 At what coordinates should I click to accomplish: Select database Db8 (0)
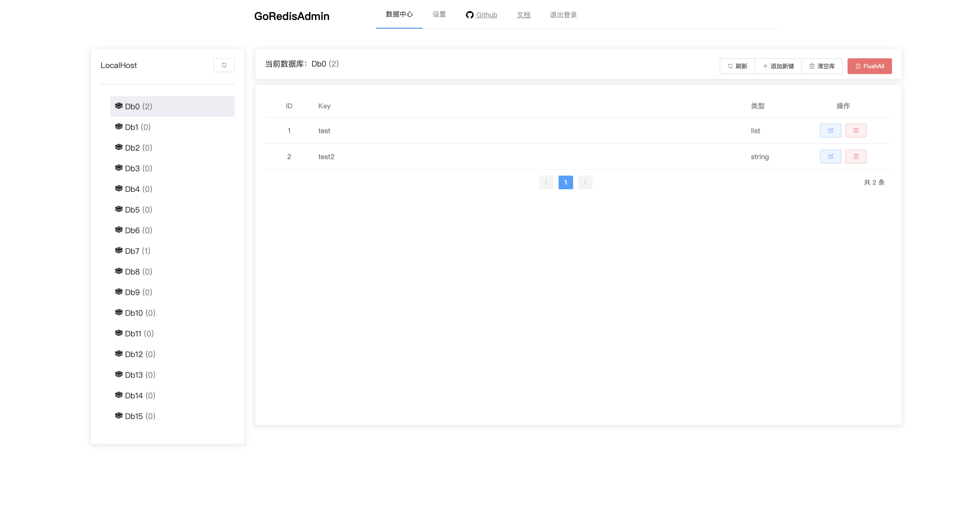click(172, 272)
